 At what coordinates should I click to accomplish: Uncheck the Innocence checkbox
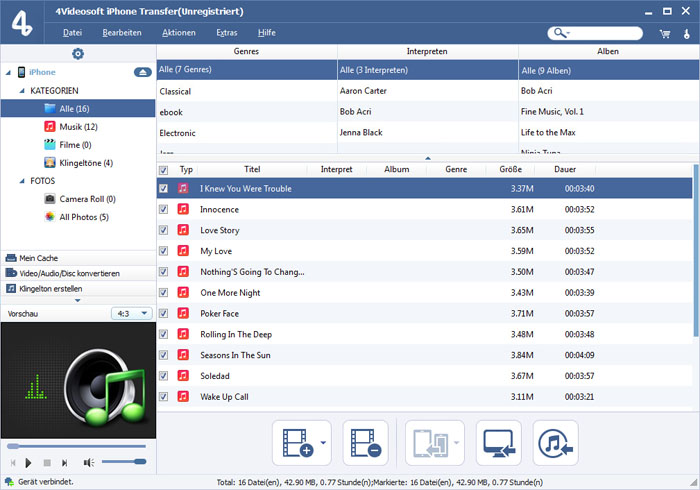[x=163, y=209]
